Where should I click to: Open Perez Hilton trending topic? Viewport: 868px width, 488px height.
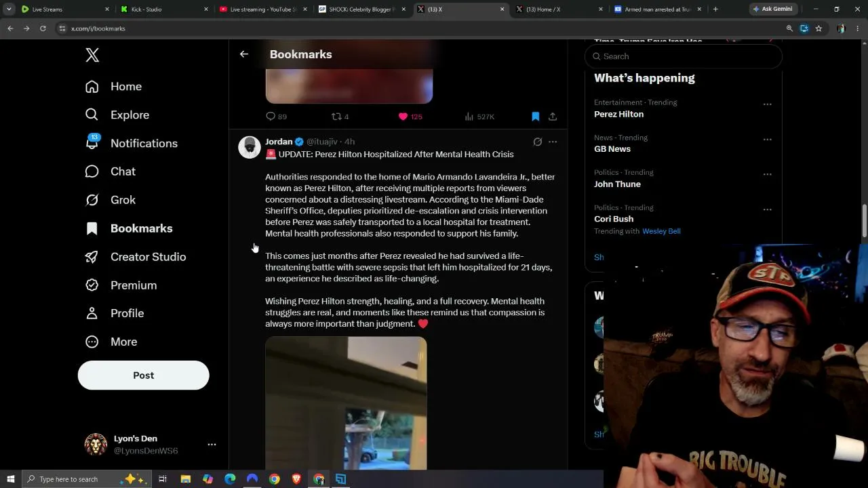pyautogui.click(x=618, y=115)
